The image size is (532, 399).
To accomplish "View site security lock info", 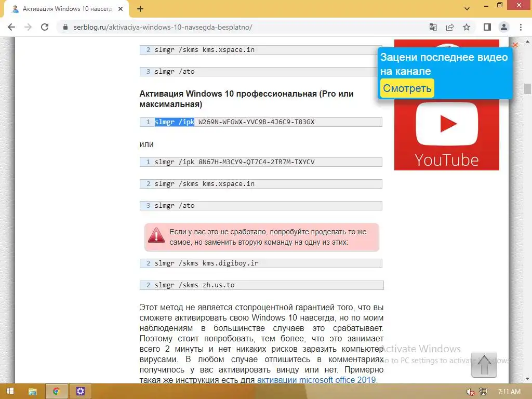I will point(65,27).
